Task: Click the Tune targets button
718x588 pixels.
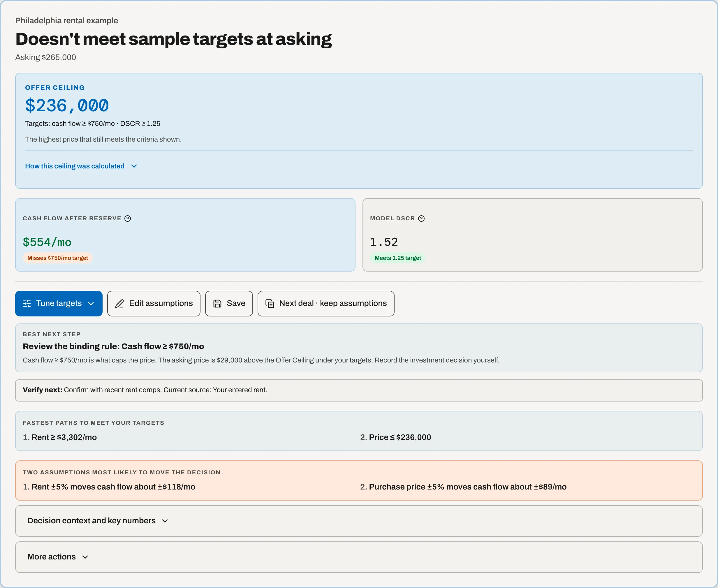Action: [x=59, y=304]
